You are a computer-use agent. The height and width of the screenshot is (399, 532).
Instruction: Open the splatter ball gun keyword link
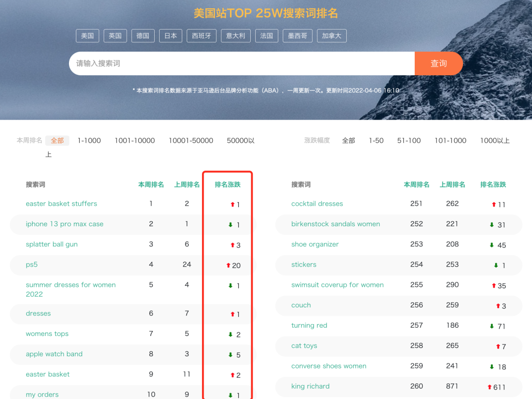coord(52,244)
